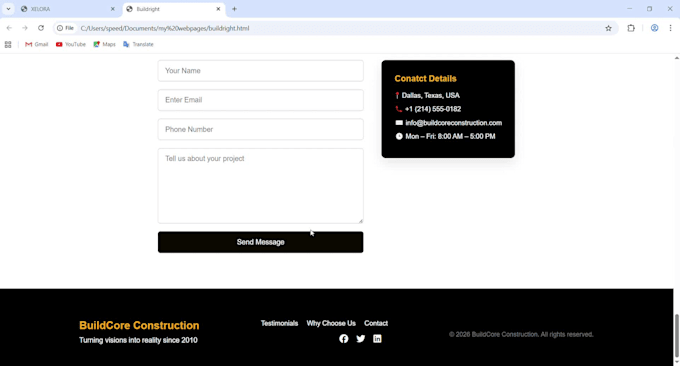Image resolution: width=680 pixels, height=366 pixels.
Task: Click the Send Message button
Action: click(261, 242)
